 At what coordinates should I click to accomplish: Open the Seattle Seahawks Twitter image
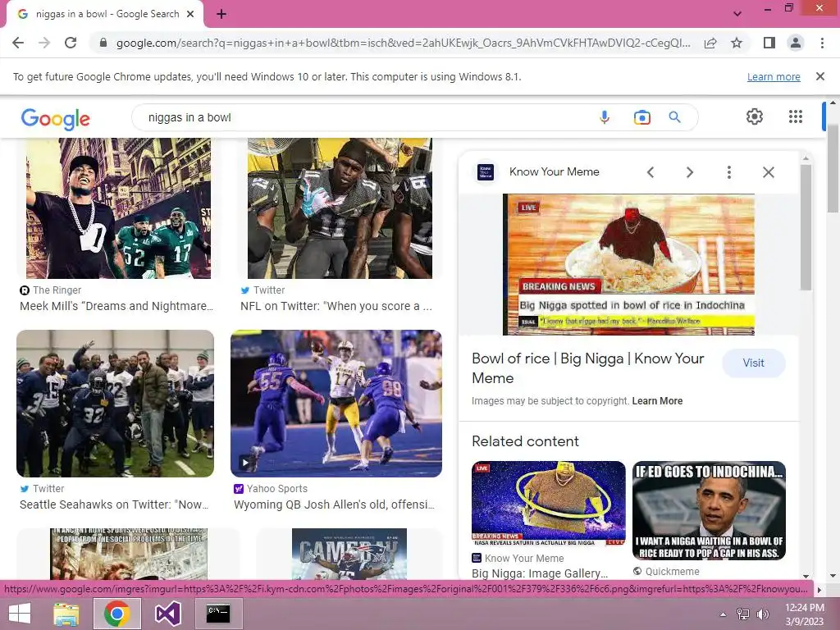tap(115, 404)
